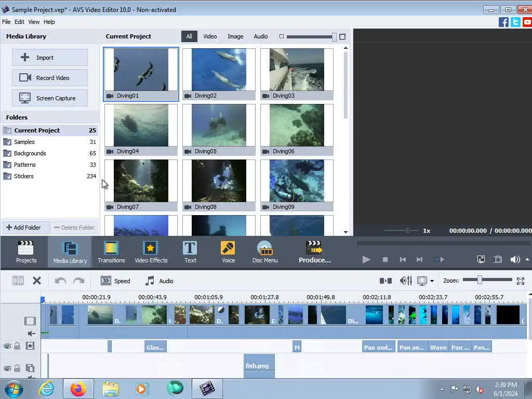Redo the last action

tap(79, 281)
